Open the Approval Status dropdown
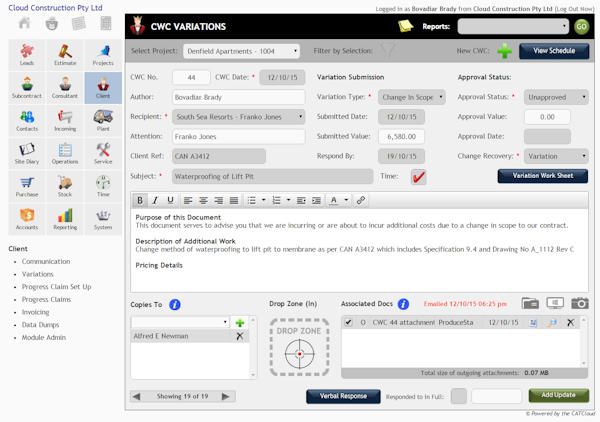 pyautogui.click(x=556, y=97)
